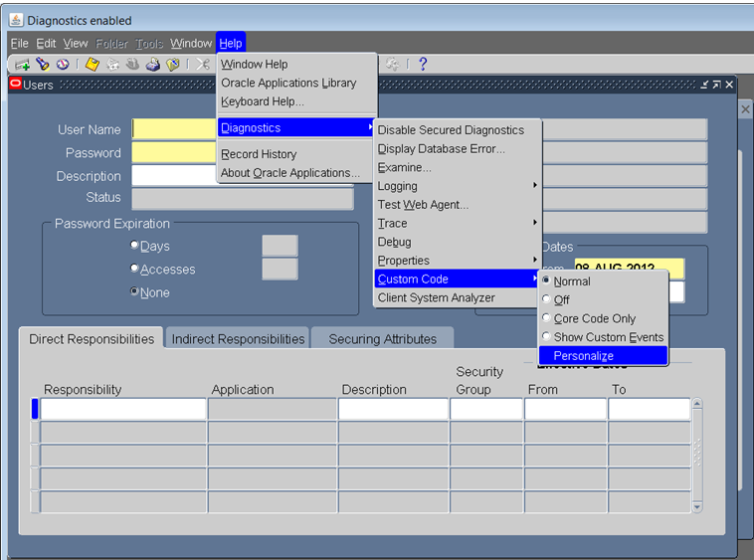The image size is (754, 560).
Task: Click the Java icon in the title bar
Action: pyautogui.click(x=16, y=20)
